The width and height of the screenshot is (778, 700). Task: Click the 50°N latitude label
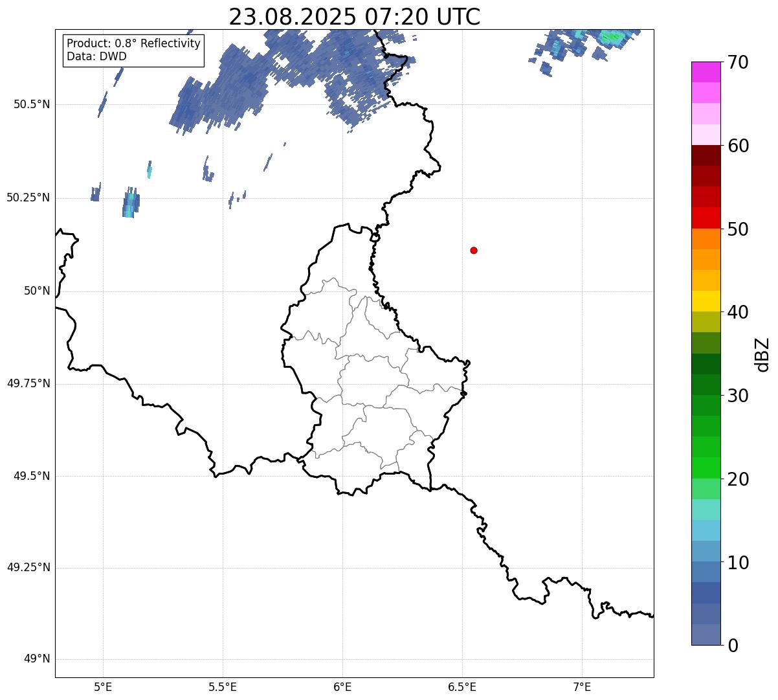click(37, 291)
